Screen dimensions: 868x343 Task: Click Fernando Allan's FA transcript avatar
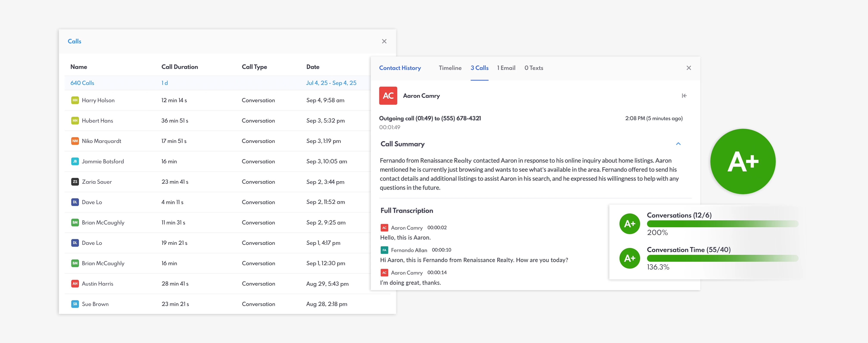click(384, 250)
